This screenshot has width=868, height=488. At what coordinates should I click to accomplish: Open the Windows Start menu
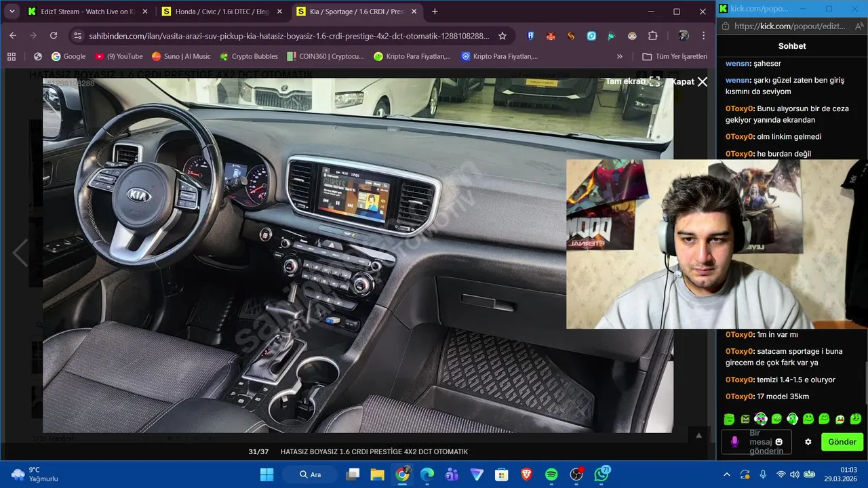pos(267,474)
